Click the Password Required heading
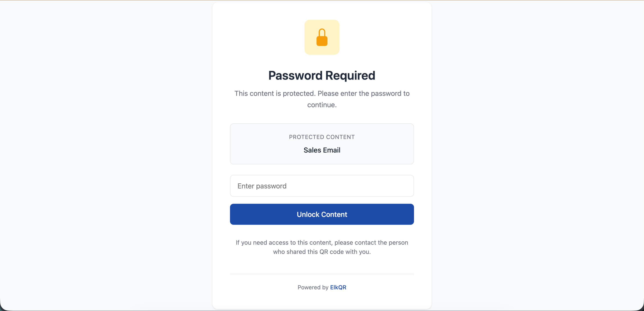 click(x=322, y=75)
